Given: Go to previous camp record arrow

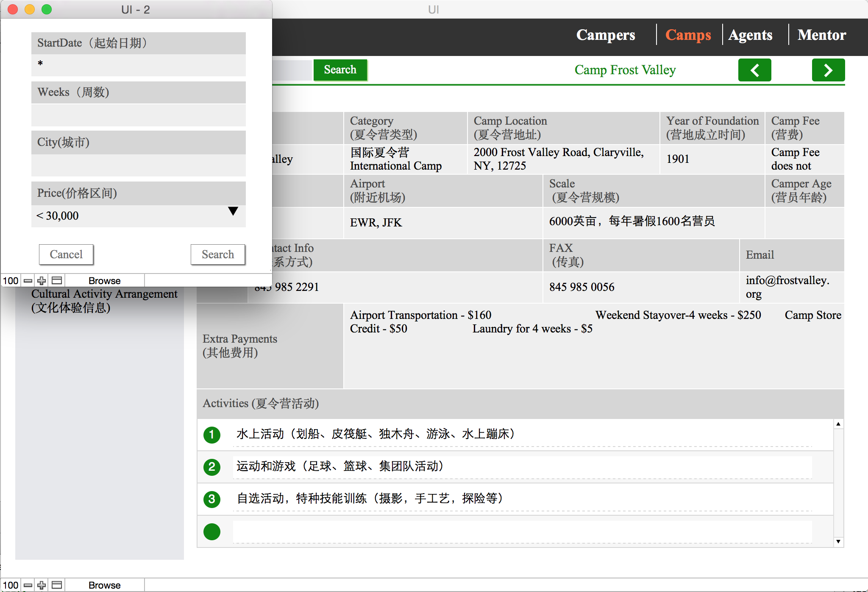Looking at the screenshot, I should click(754, 70).
